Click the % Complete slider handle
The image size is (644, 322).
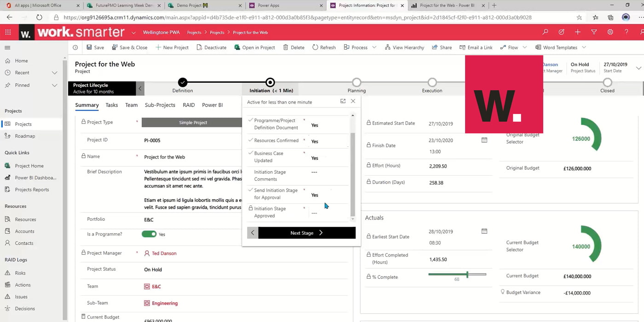click(x=467, y=275)
